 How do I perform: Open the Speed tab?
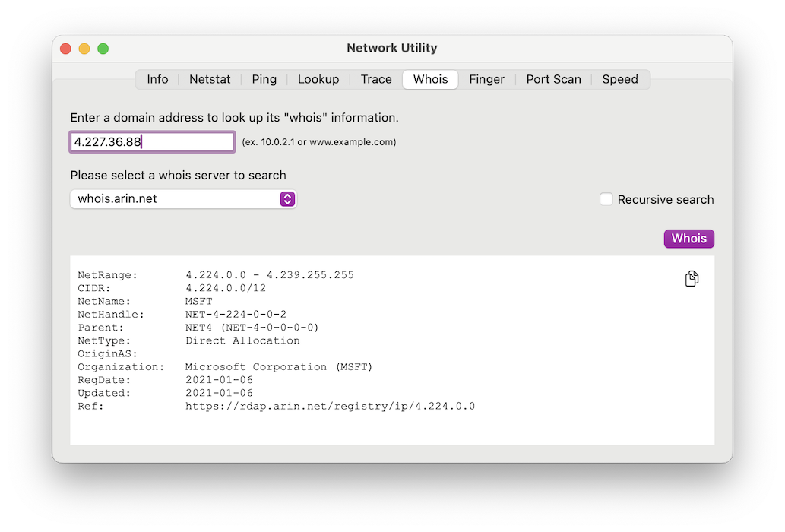[620, 79]
